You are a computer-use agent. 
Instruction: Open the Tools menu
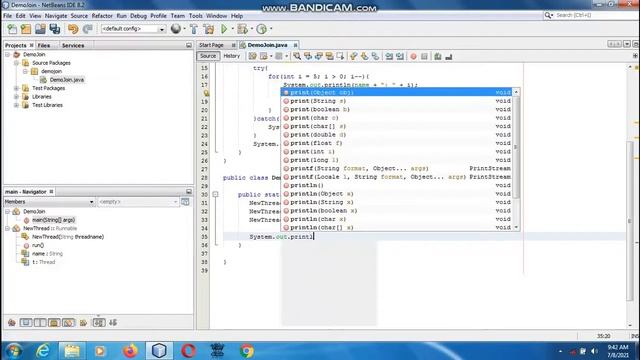[x=196, y=16]
